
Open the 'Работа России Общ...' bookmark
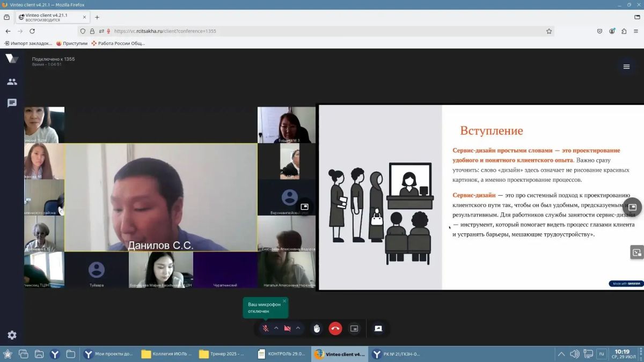coord(118,43)
